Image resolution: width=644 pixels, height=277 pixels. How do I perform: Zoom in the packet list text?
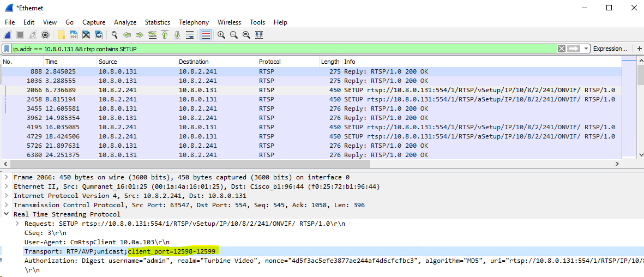pyautogui.click(x=221, y=35)
